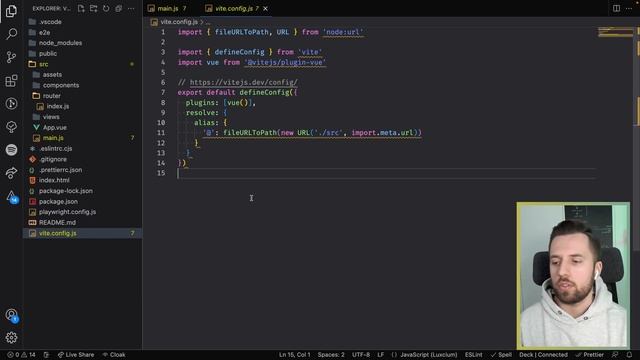The width and height of the screenshot is (640, 360).
Task: Open the Source Control view
Action: click(x=11, y=57)
